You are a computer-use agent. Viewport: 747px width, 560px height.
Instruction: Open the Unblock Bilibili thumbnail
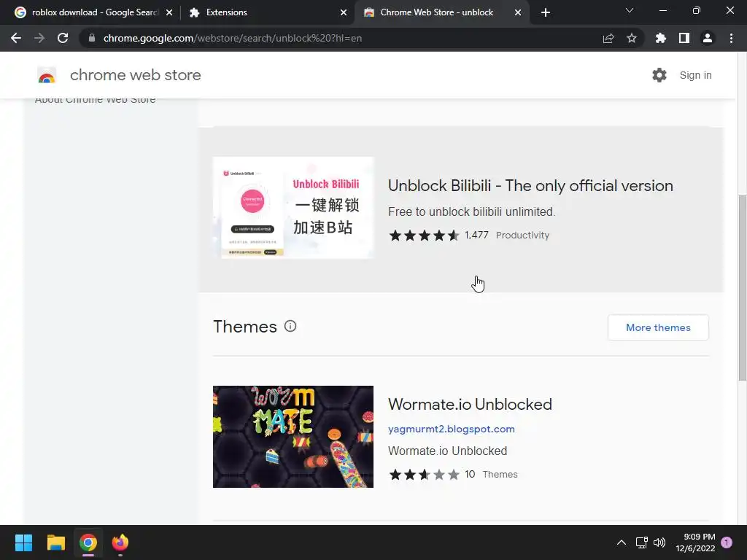293,208
